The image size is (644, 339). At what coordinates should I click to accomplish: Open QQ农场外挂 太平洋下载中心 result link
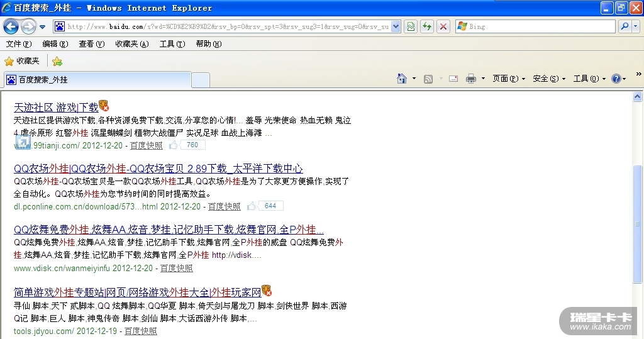point(158,169)
